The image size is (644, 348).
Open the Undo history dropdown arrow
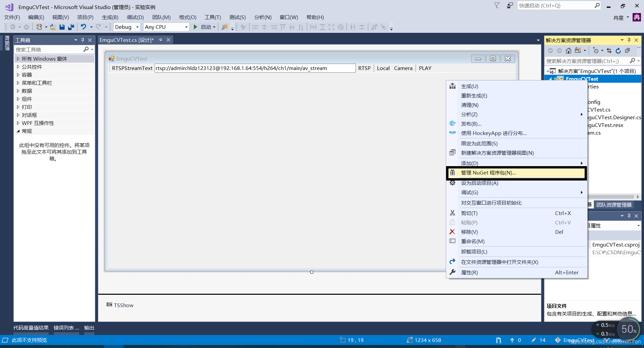91,27
